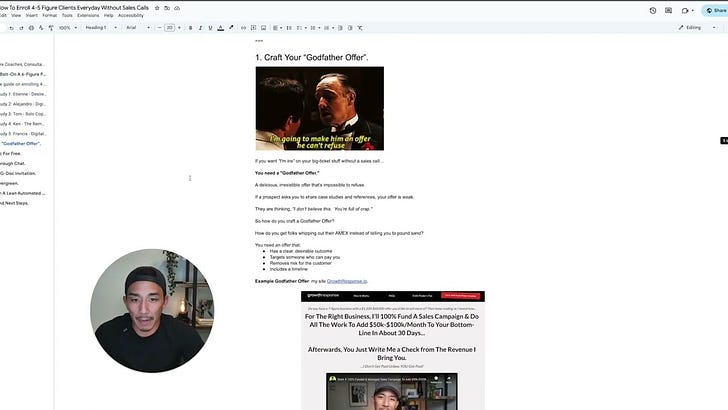The width and height of the screenshot is (728, 410).
Task: Open the GrowthResponse.io hyperlink
Action: (347, 281)
